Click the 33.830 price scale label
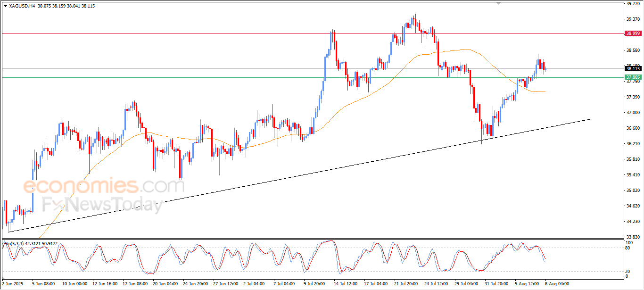 coord(632,237)
